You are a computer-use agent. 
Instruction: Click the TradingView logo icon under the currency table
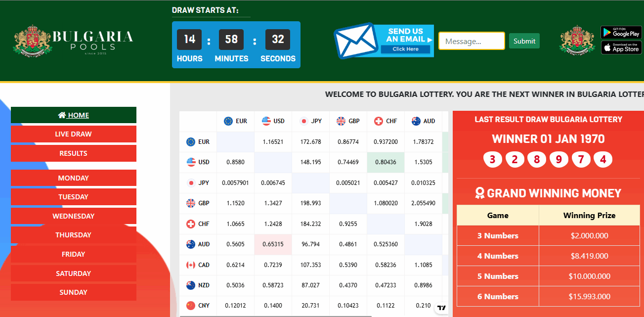tap(442, 308)
